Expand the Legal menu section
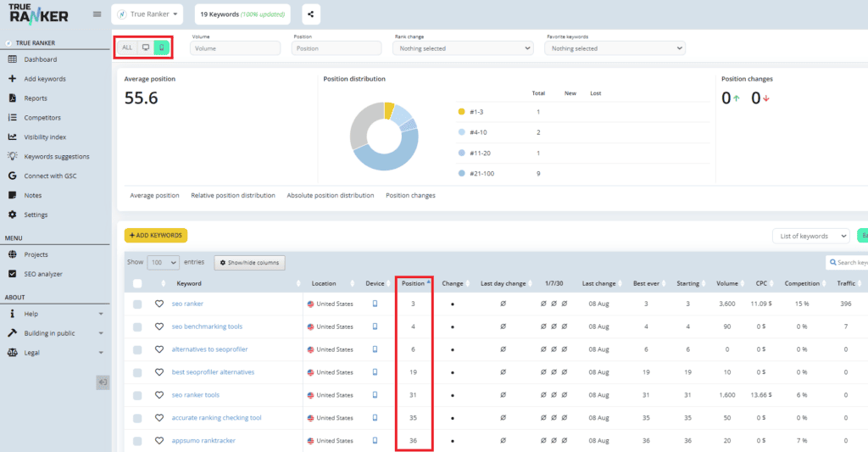 [101, 352]
